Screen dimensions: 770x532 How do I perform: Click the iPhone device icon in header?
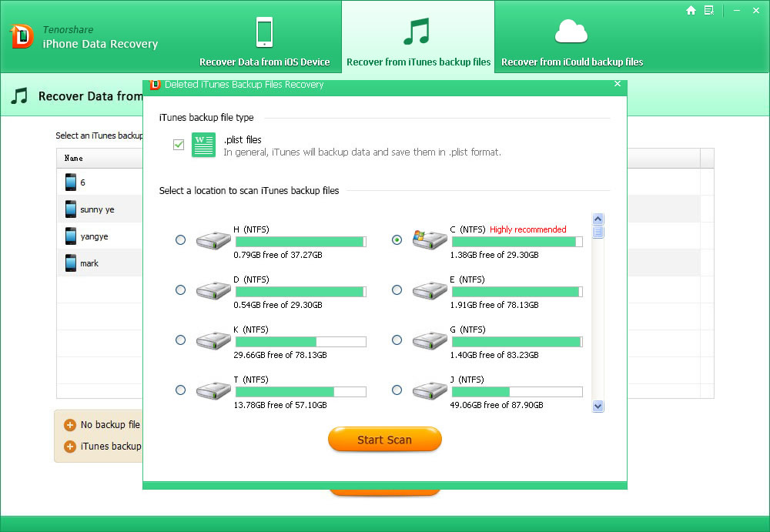click(264, 32)
